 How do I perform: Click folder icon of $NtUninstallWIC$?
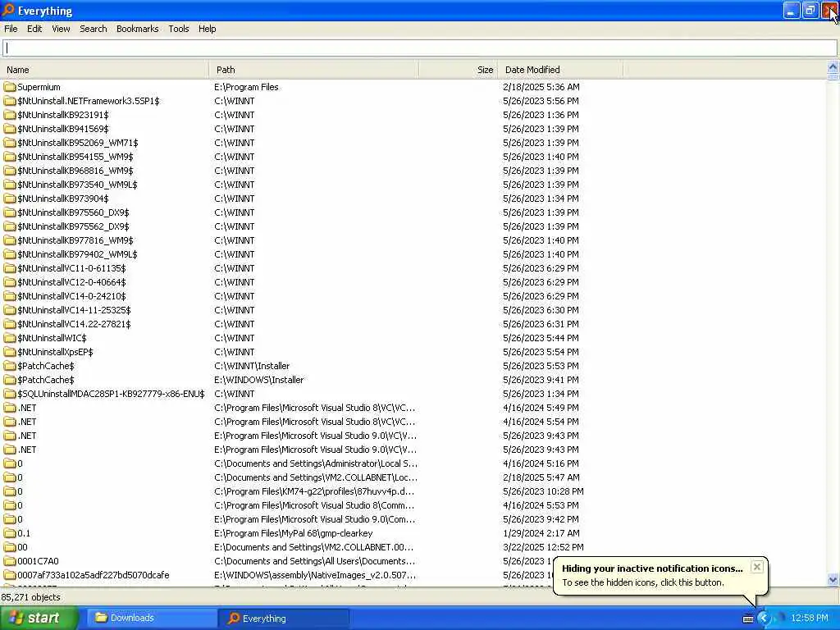tap(10, 337)
